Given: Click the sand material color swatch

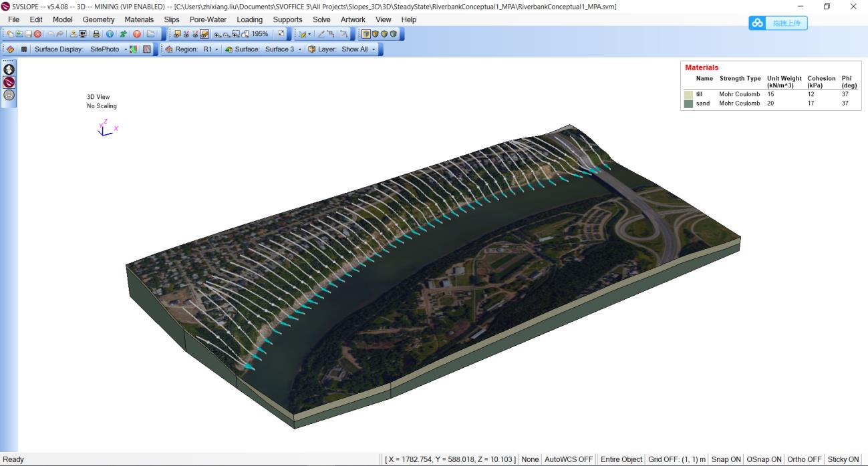Looking at the screenshot, I should pyautogui.click(x=688, y=103).
